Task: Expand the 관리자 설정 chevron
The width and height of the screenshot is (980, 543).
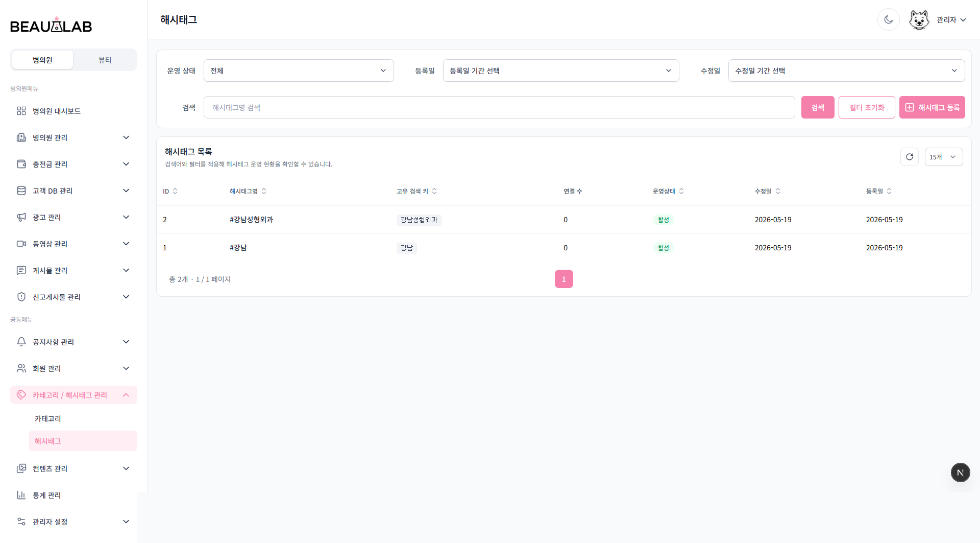Action: click(126, 522)
